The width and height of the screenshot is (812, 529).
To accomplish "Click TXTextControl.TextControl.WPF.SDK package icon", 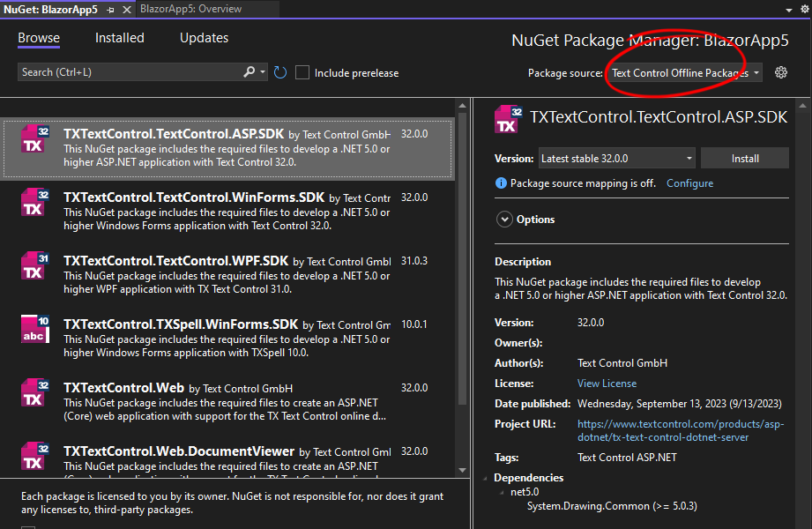I will coord(35,265).
